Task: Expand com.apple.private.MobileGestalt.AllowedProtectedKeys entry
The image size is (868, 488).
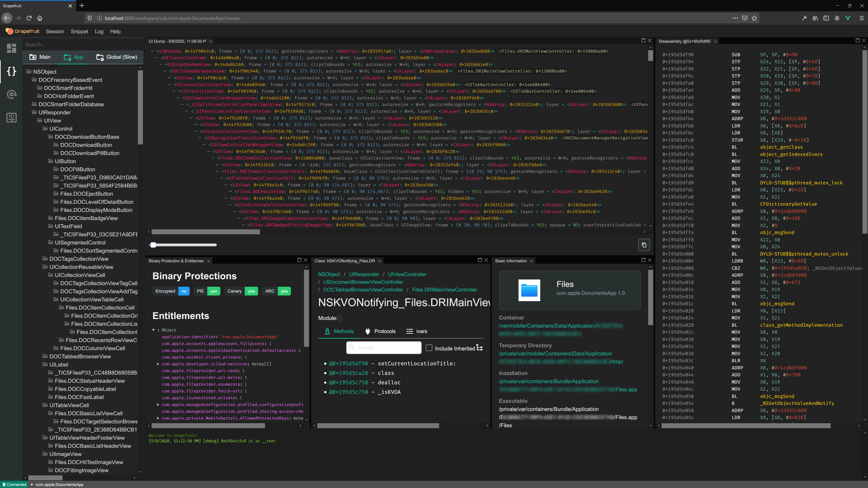Action: [x=158, y=418]
